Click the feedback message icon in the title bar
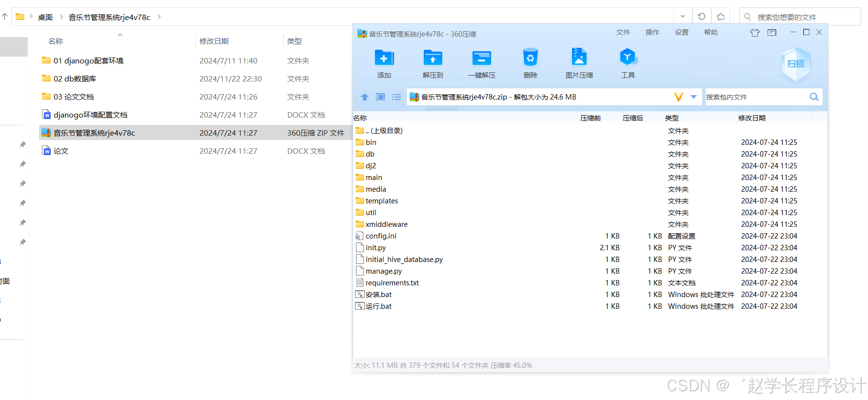Viewport: 868px width, 400px height. [x=771, y=33]
